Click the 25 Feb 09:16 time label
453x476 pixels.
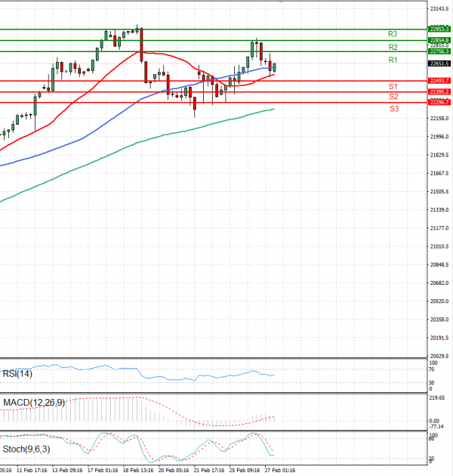coord(245,470)
